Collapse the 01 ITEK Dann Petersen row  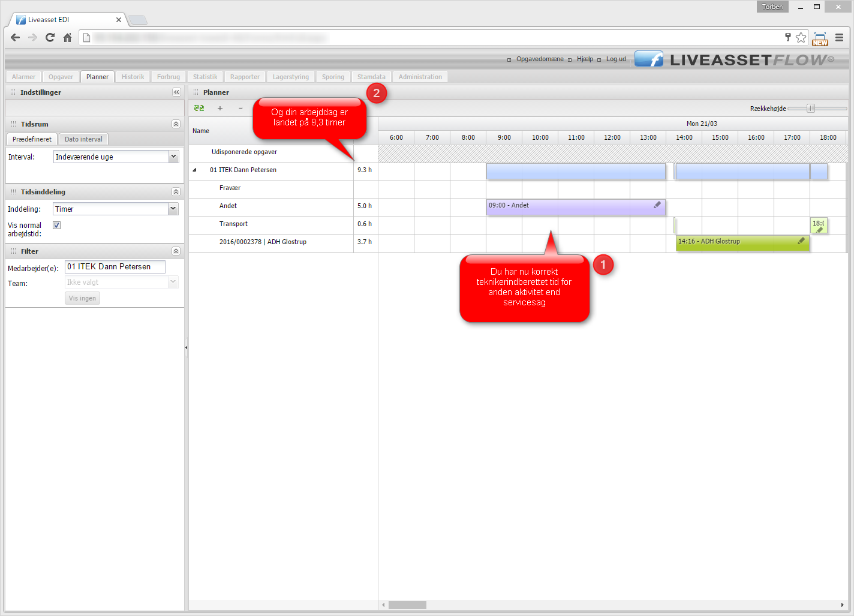click(194, 170)
